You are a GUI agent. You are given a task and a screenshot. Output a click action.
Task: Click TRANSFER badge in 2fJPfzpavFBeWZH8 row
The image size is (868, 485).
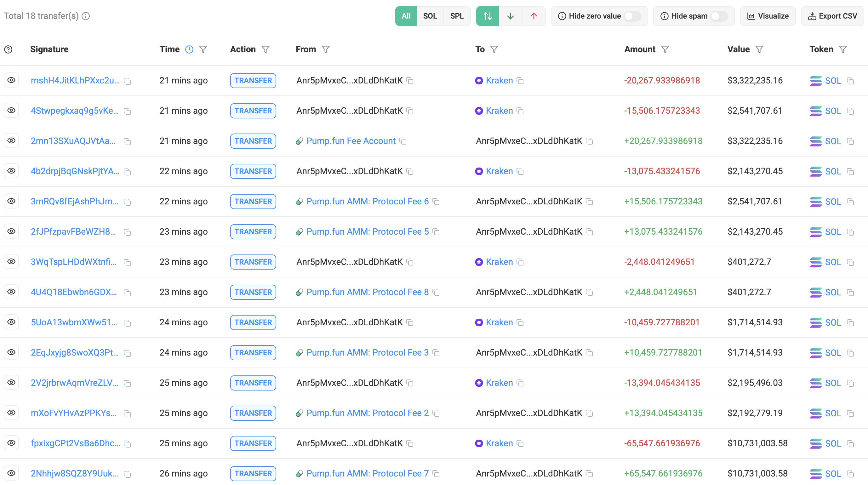253,231
